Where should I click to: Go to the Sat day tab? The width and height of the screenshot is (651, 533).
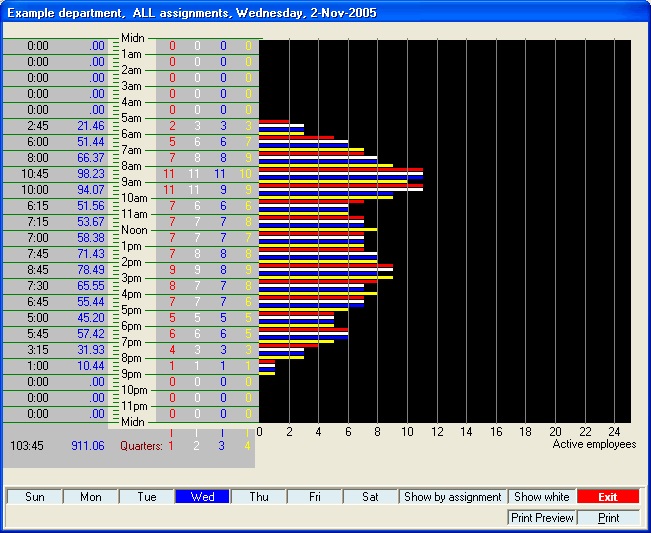coord(370,497)
